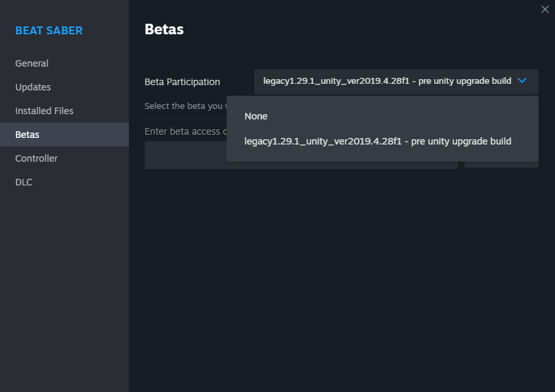Open the Controller tab
Screen dimensions: 555x392
point(64,158)
